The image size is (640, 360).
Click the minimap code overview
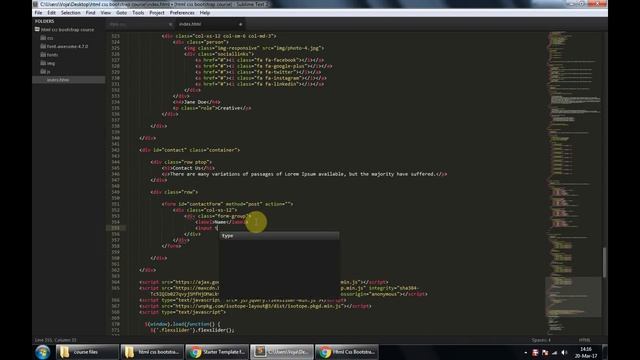pyautogui.click(x=573, y=184)
